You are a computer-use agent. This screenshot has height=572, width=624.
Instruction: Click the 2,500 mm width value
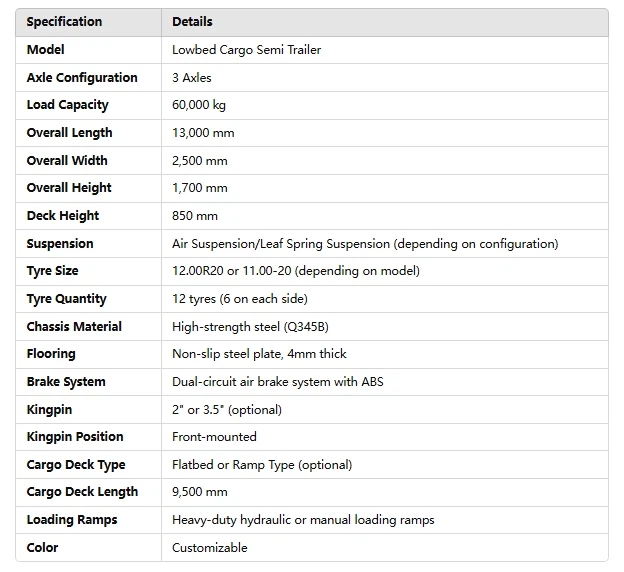tap(199, 161)
